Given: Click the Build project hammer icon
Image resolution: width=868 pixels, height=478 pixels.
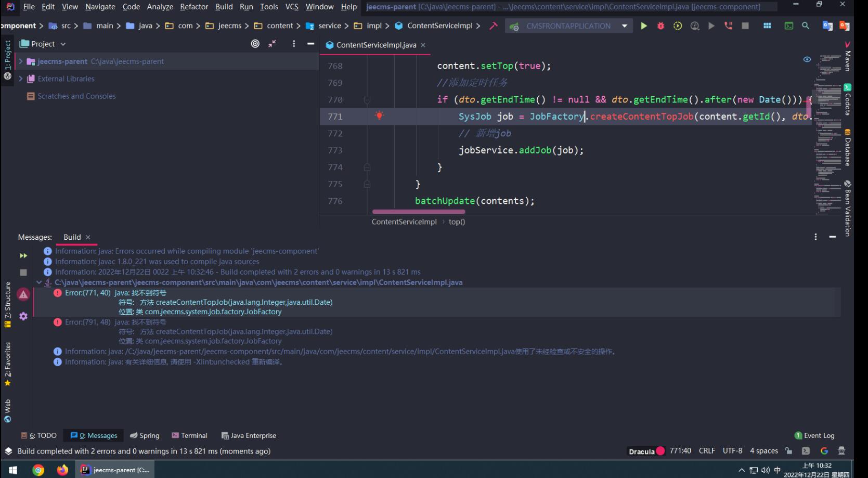Looking at the screenshot, I should [493, 26].
